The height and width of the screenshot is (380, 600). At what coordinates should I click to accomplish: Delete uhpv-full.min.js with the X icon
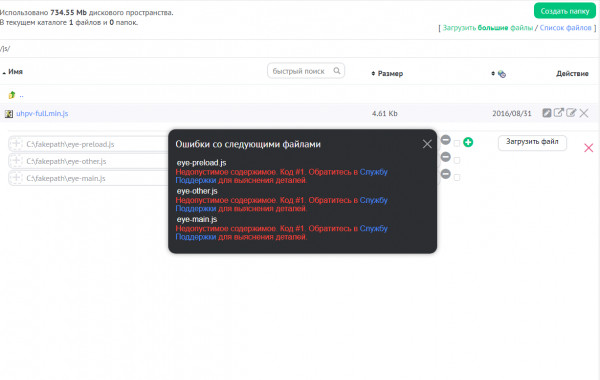coord(584,113)
